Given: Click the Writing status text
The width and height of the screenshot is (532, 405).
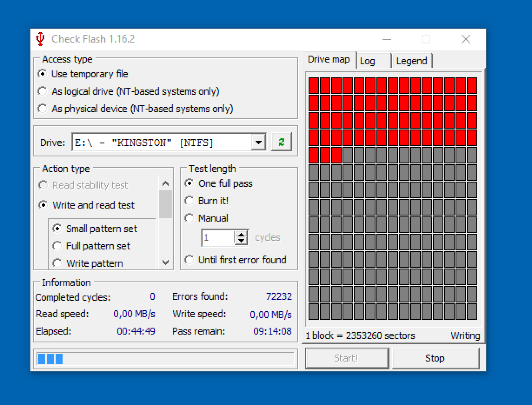Looking at the screenshot, I should 465,336.
